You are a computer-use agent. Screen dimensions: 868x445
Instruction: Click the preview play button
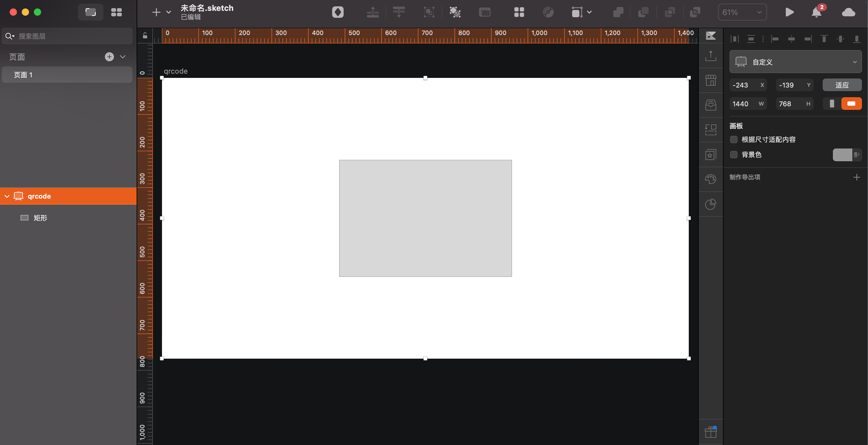(789, 12)
